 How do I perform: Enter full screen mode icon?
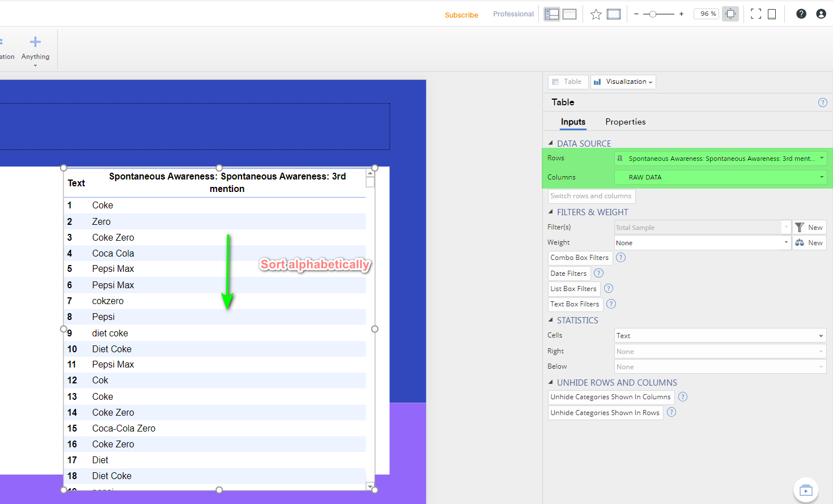pyautogui.click(x=756, y=14)
